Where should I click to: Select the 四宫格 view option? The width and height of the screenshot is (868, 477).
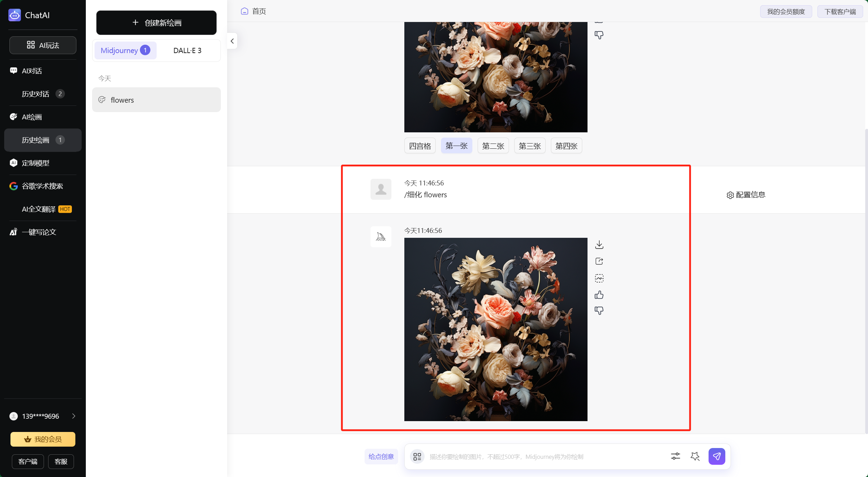coord(420,146)
